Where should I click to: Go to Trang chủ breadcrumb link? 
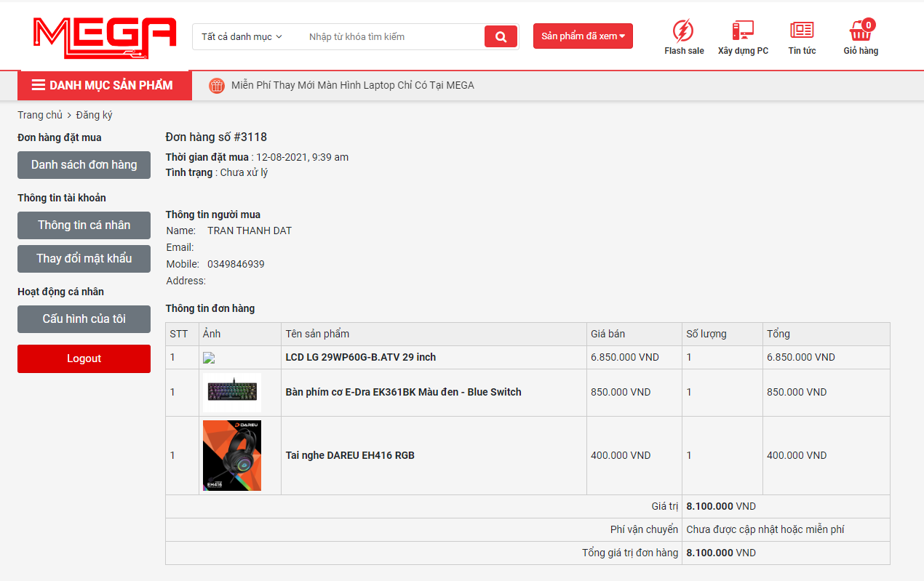(x=40, y=115)
